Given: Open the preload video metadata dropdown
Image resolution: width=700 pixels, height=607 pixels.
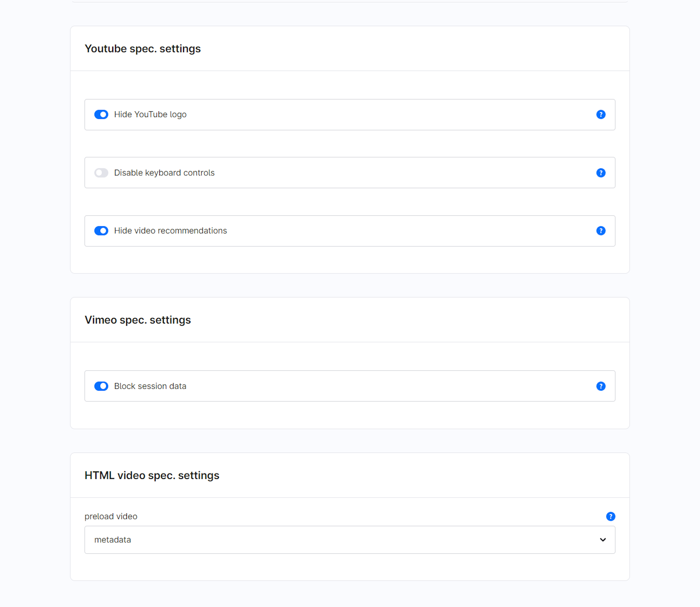Looking at the screenshot, I should (349, 540).
